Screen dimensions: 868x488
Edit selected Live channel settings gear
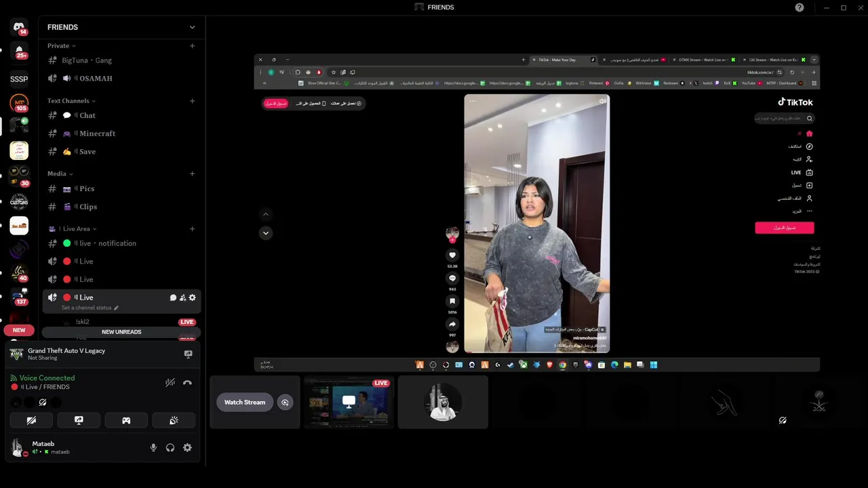click(193, 298)
